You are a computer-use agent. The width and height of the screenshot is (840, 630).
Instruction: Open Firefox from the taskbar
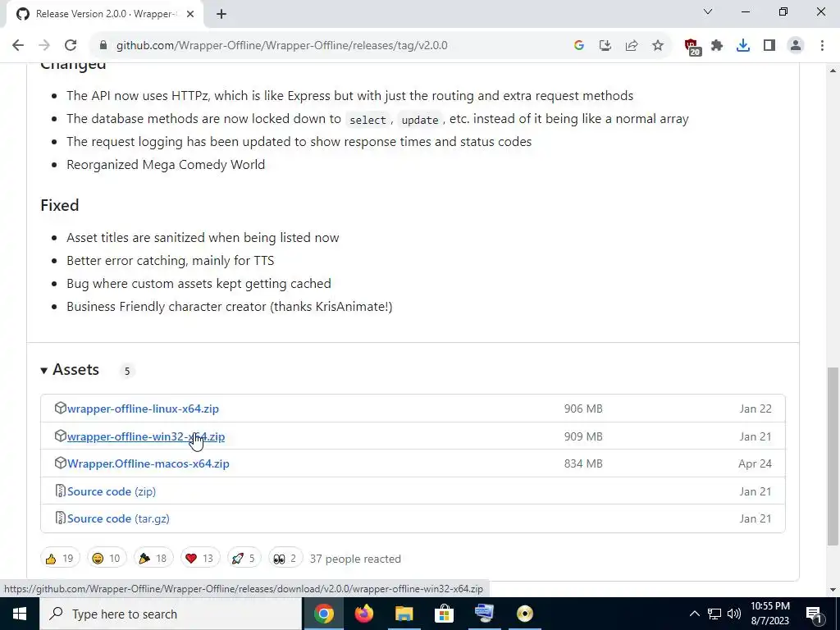tap(364, 614)
